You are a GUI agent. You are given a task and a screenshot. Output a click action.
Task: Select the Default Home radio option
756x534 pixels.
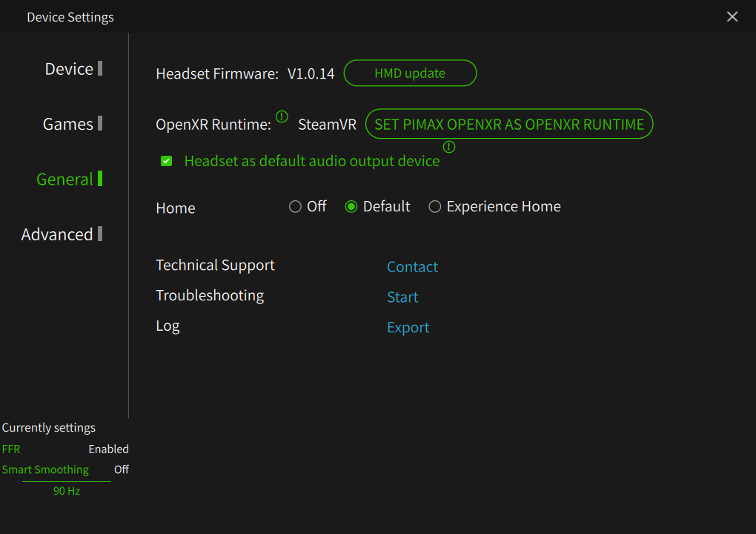click(x=351, y=207)
